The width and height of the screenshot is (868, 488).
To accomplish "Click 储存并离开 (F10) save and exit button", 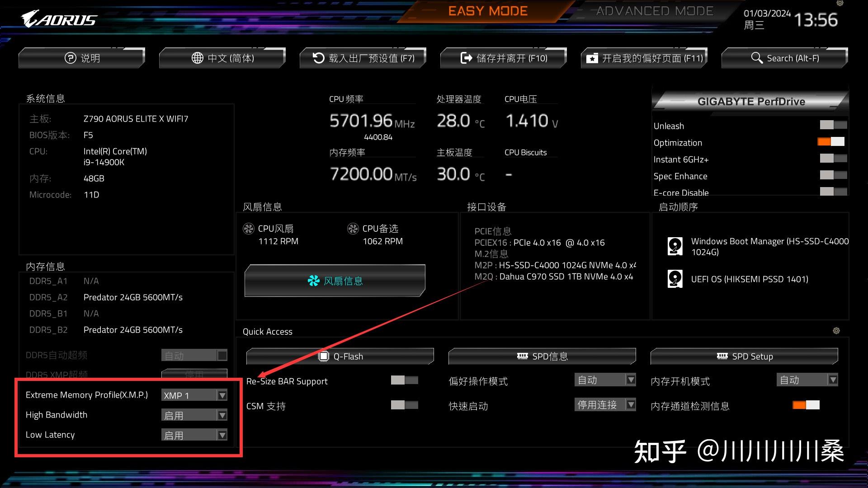I will [505, 58].
